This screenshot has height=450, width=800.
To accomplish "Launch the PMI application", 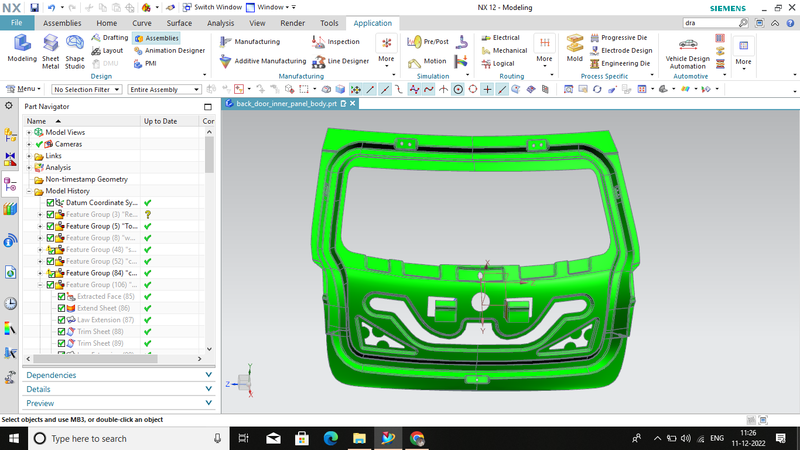I will pos(145,64).
